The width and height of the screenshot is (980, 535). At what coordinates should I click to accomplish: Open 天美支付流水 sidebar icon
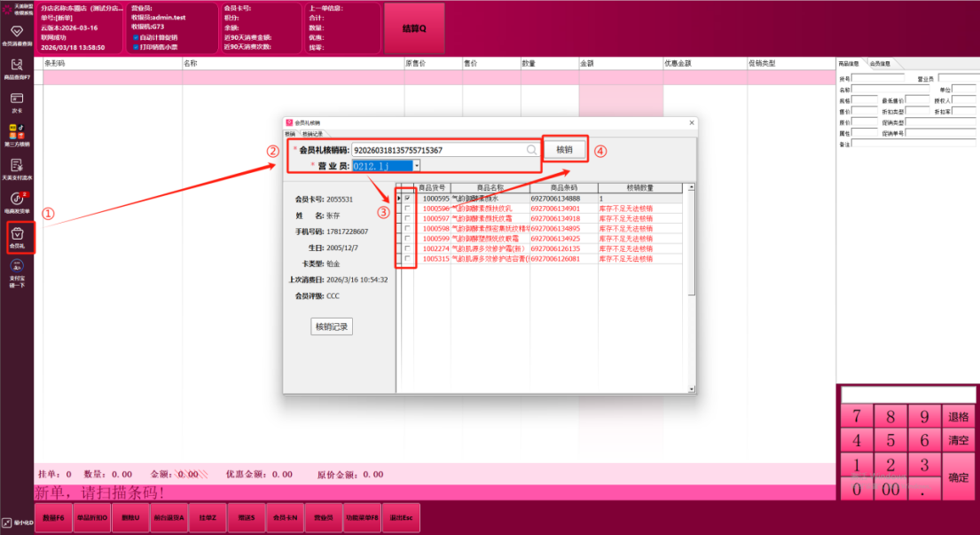click(17, 167)
